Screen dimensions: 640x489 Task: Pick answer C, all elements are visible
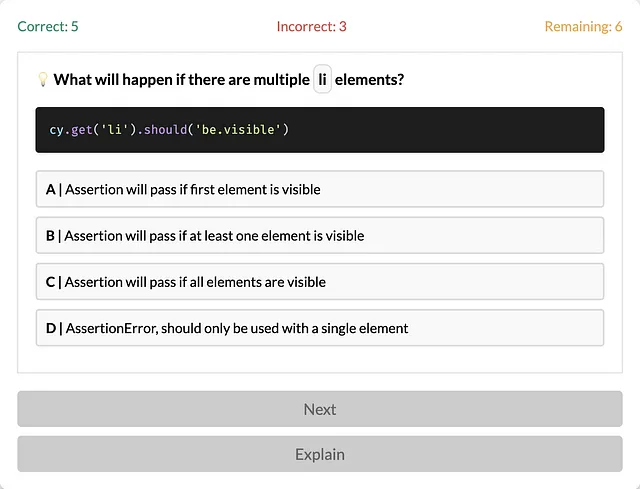coord(320,282)
